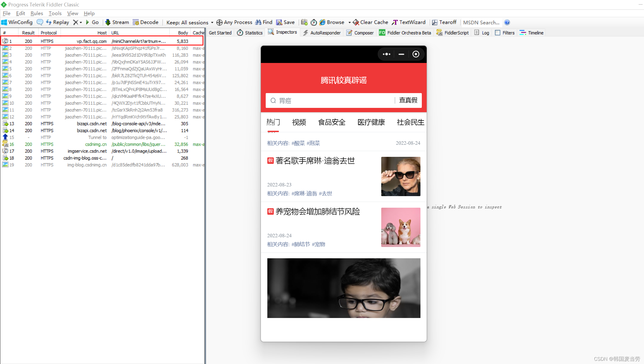Screen dimensions: 644x364
Task: Click 查真假 button in search bar
Action: point(408,101)
